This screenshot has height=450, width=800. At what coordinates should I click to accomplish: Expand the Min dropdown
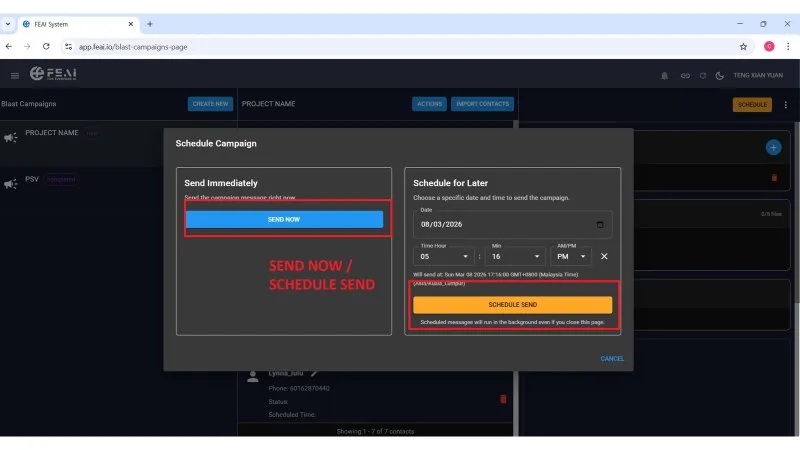[515, 256]
